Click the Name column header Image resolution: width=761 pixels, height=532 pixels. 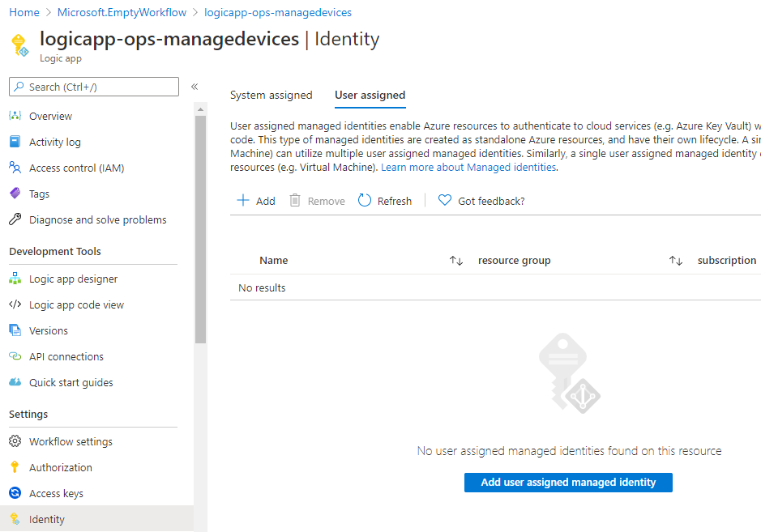coord(274,261)
